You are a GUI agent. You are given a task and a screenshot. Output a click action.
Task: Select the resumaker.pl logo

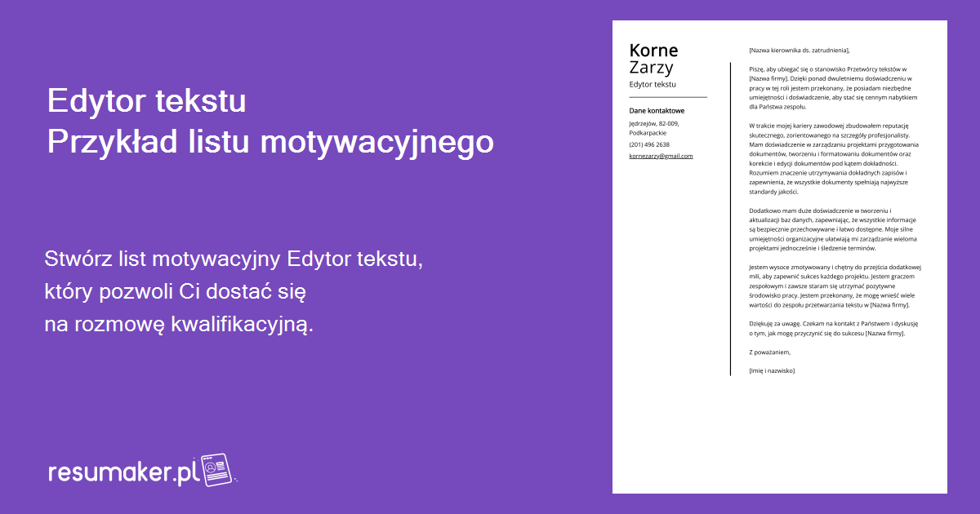122,469
